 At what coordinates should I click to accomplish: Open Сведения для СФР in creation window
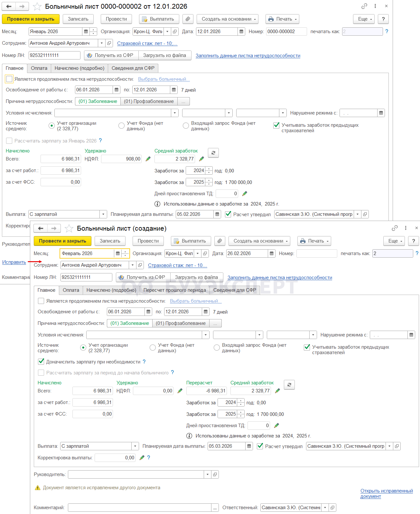coord(235,290)
